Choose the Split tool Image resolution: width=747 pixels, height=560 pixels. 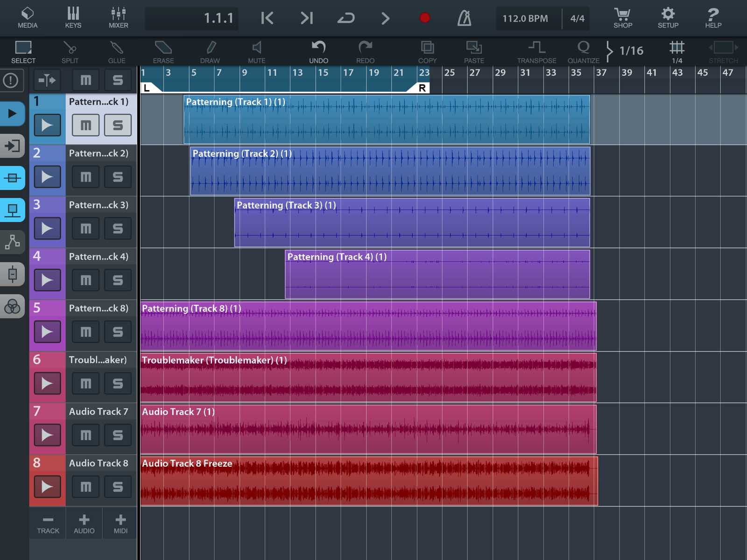[x=70, y=52]
